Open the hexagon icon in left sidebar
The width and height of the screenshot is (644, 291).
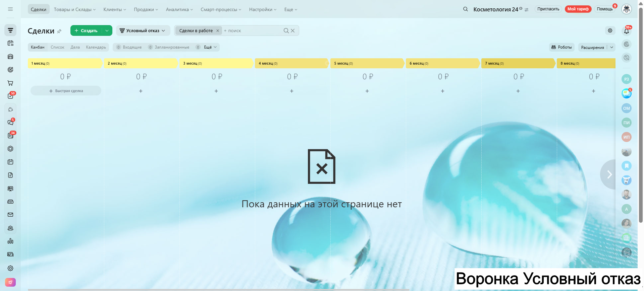(x=10, y=149)
